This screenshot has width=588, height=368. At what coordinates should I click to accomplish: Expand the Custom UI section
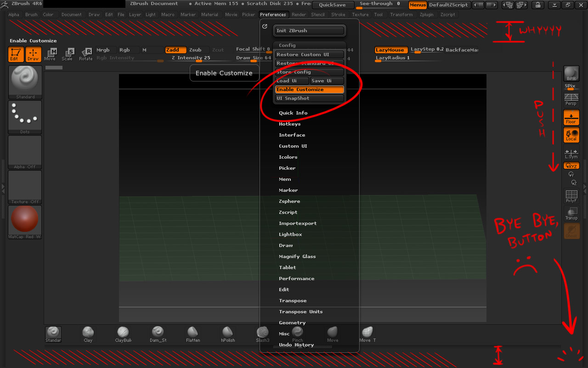[293, 146]
